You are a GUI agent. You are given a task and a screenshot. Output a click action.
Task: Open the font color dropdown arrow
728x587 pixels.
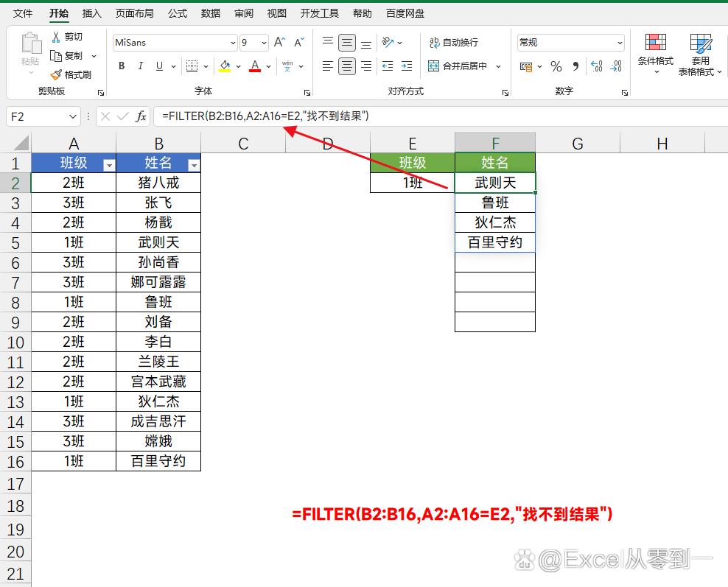coord(269,66)
